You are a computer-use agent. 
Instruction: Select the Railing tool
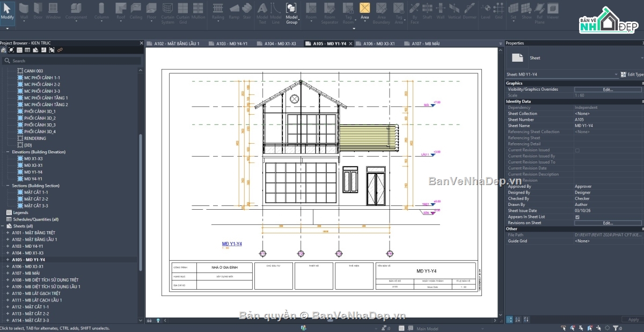tap(218, 11)
